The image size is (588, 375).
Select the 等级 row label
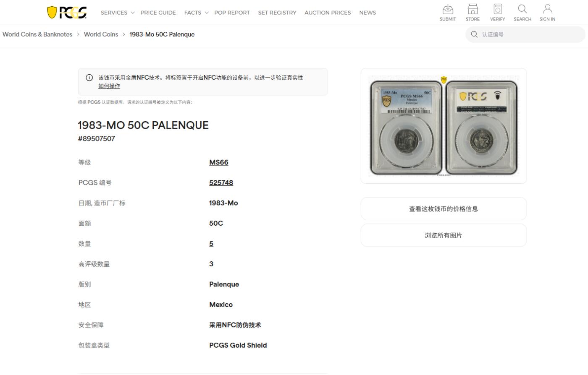(84, 162)
